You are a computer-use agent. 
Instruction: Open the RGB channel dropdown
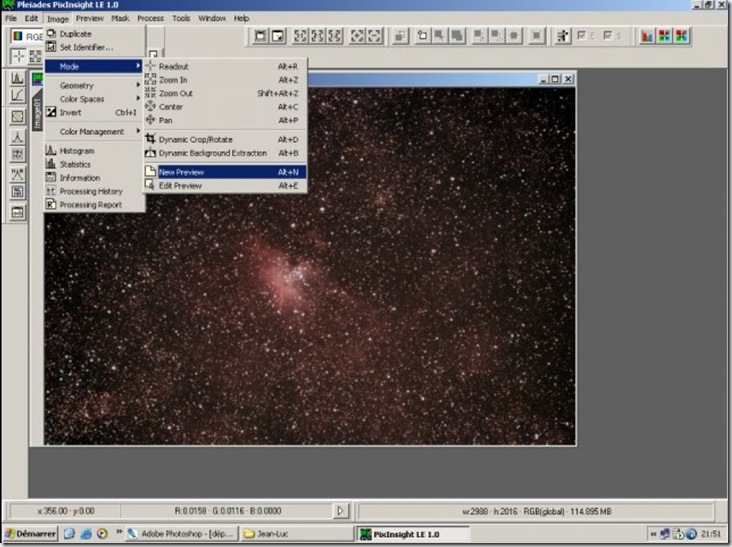pyautogui.click(x=27, y=36)
